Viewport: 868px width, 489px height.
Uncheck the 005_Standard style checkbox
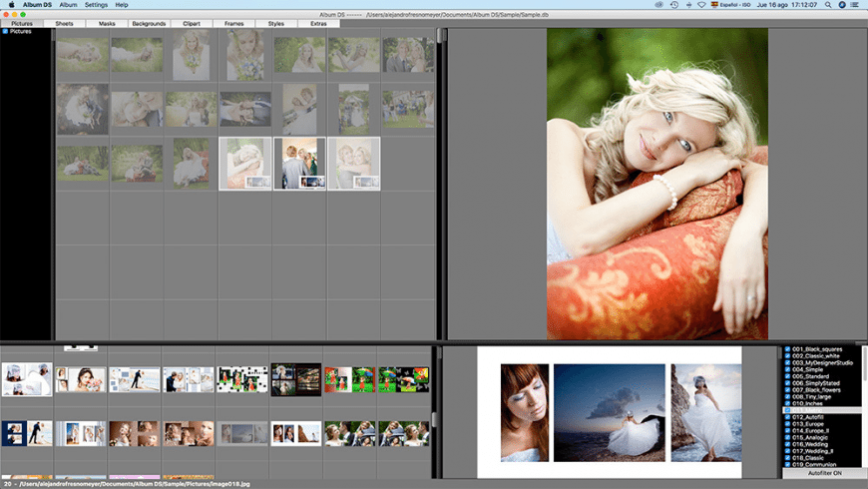point(787,376)
